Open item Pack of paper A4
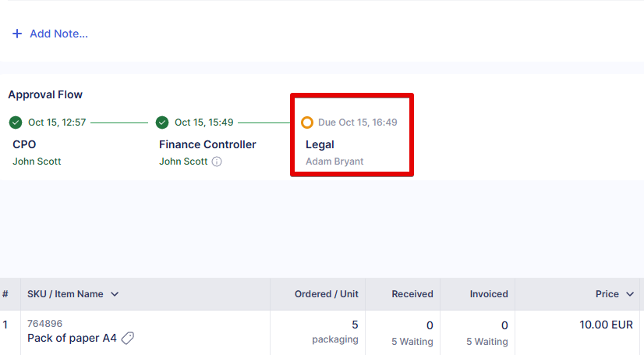 click(x=72, y=338)
